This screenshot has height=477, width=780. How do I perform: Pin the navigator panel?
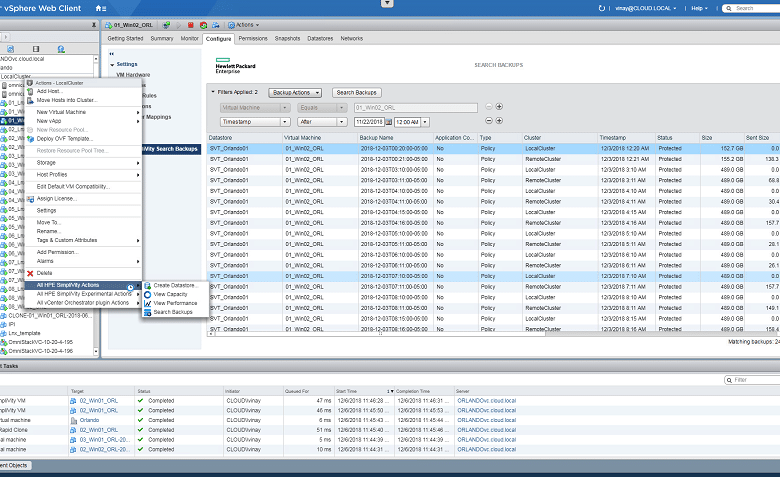click(x=94, y=25)
